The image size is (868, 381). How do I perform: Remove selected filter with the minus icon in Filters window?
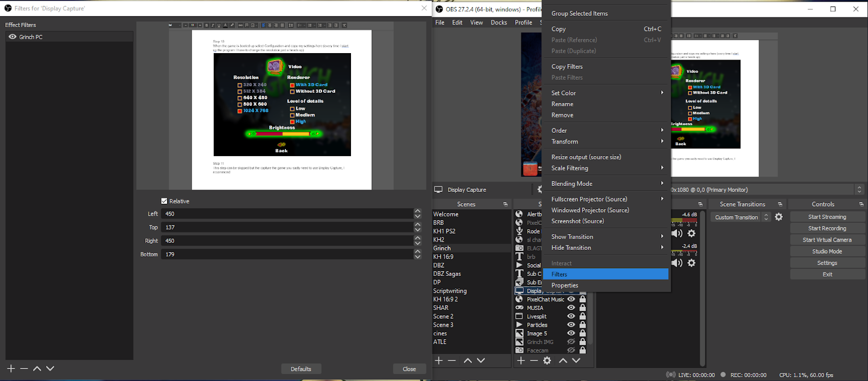coord(24,369)
